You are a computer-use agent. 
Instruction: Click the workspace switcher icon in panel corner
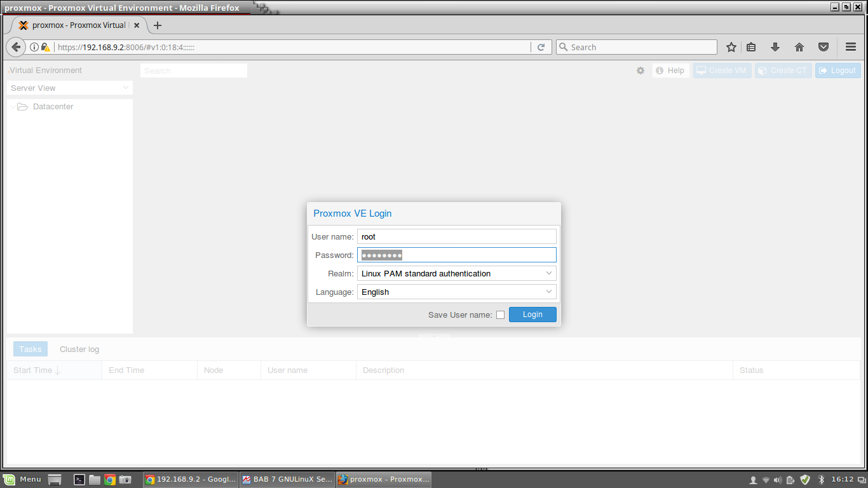click(862, 480)
